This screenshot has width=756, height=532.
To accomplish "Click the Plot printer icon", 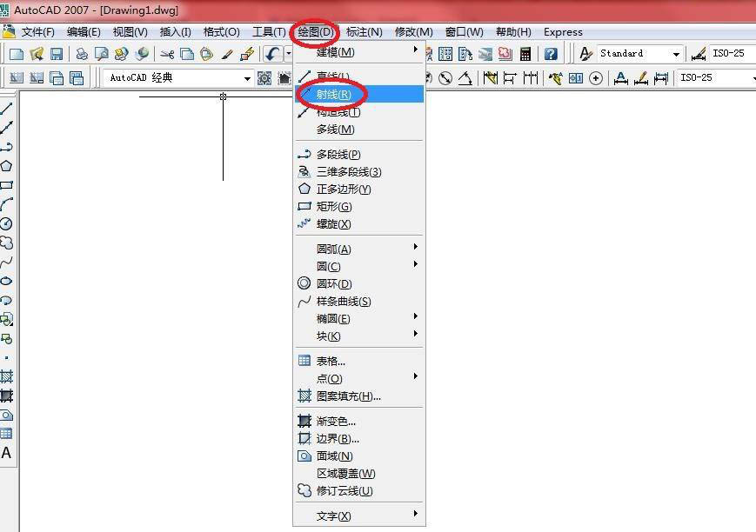I will 82,54.
